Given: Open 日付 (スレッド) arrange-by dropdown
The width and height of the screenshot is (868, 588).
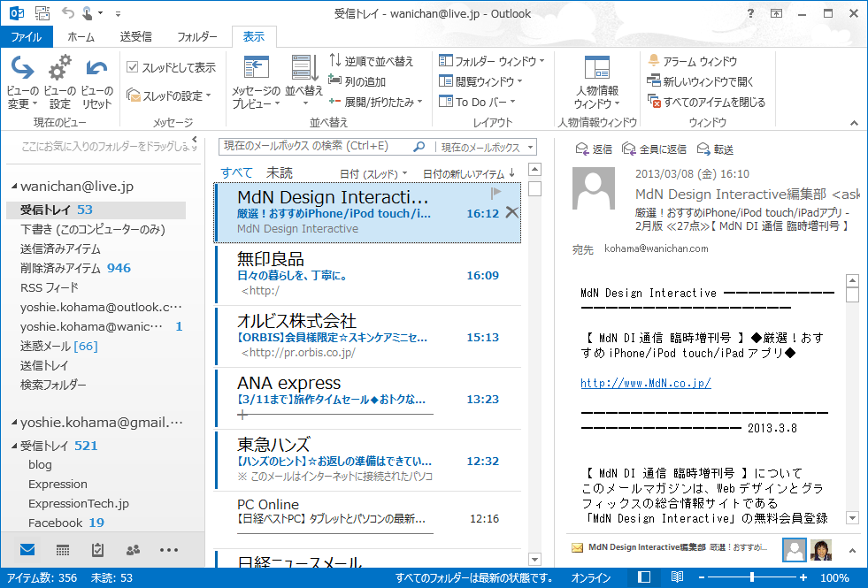Looking at the screenshot, I should pyautogui.click(x=373, y=173).
